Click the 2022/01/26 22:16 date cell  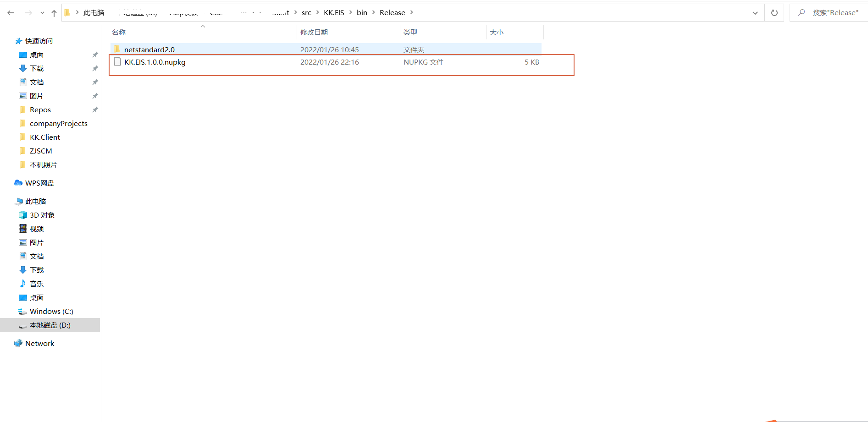pyautogui.click(x=330, y=62)
